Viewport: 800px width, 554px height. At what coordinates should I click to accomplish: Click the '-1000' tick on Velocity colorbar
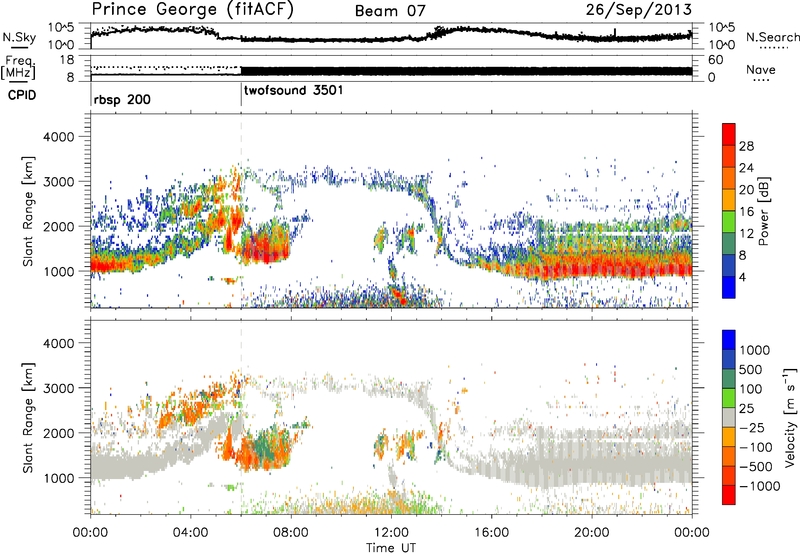(x=759, y=486)
